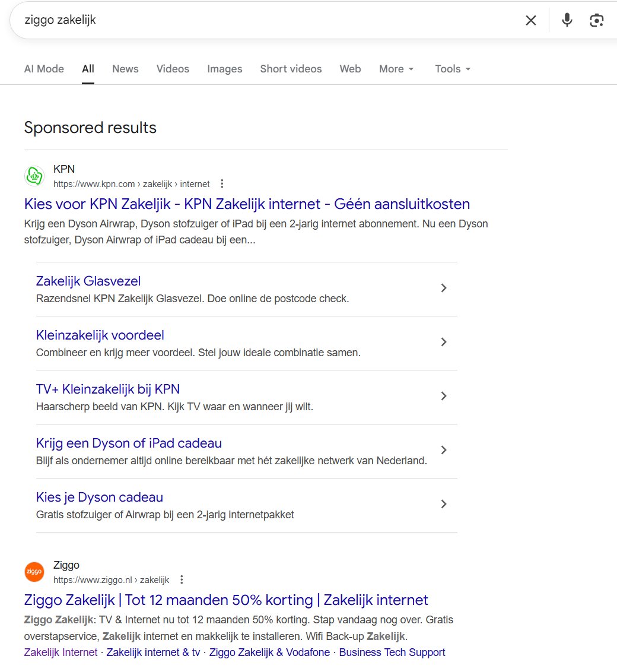617x672 pixels.
Task: Open the Zakelijk Glasvezel sitelink
Action: coord(88,281)
